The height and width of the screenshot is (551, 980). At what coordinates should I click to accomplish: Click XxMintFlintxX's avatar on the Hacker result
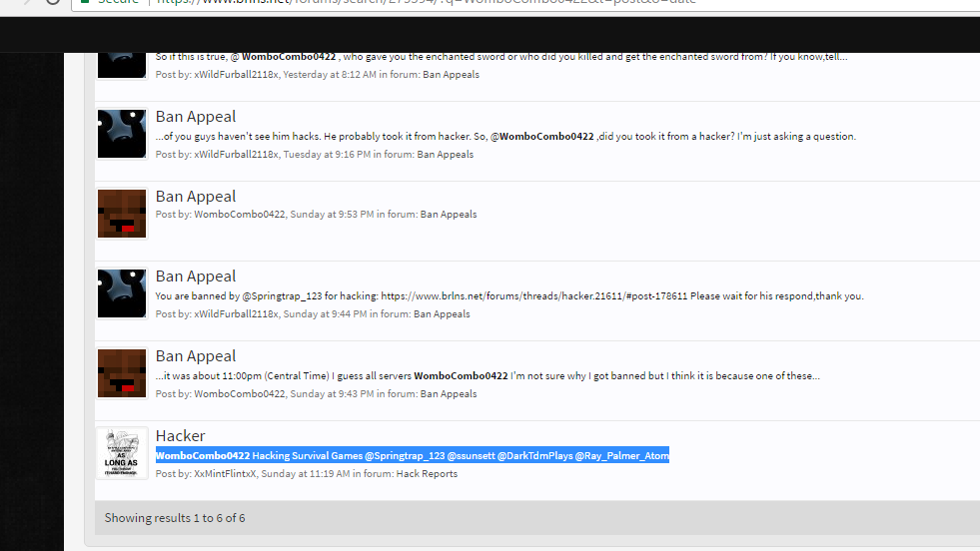click(x=122, y=453)
